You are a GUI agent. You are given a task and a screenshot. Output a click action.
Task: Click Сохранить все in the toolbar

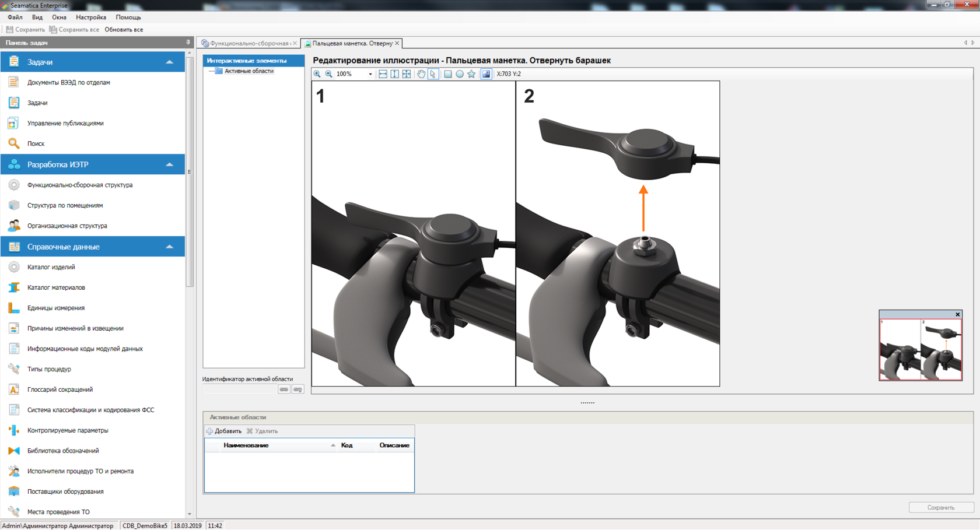(x=74, y=30)
